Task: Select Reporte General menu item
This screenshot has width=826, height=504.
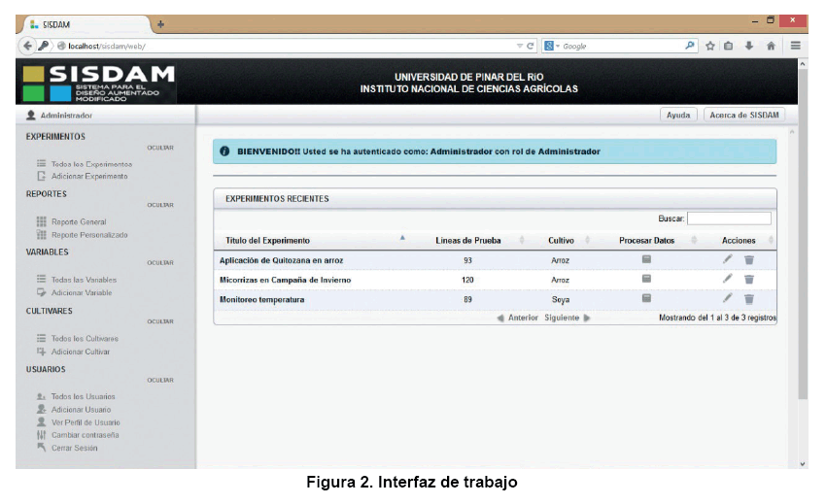Action: point(79,222)
